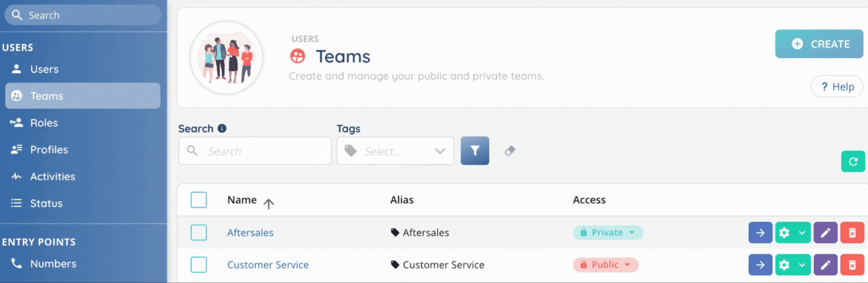Open Roles in the sidebar
868x283 pixels.
pos(44,123)
